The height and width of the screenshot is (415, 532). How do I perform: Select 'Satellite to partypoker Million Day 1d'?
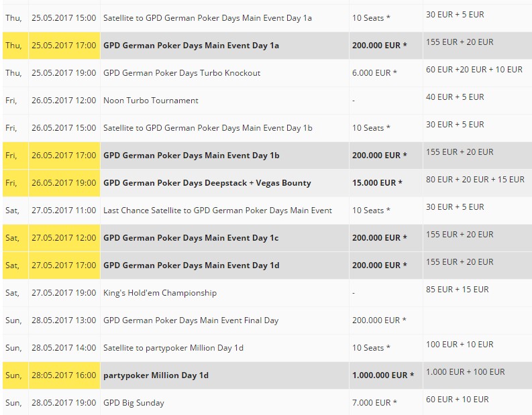[173, 347]
